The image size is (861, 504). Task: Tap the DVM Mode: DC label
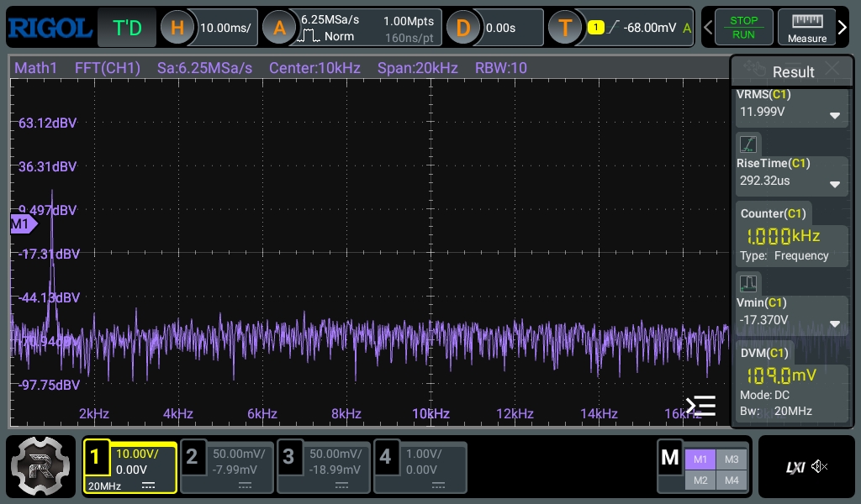764,396
